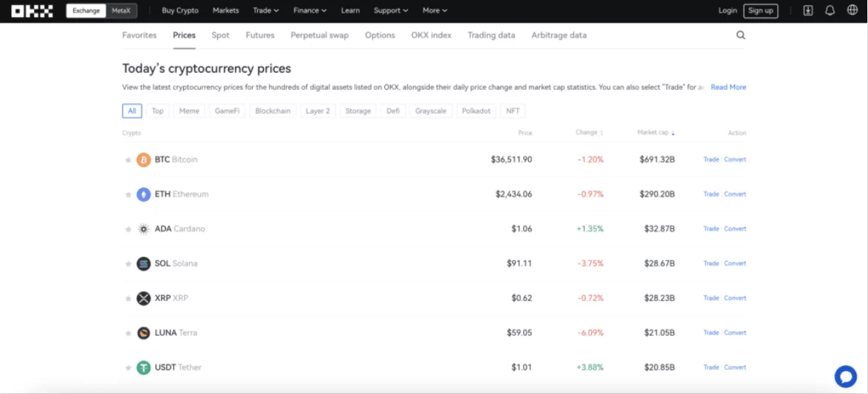The height and width of the screenshot is (394, 868).
Task: Sort by Market cap column
Action: pyautogui.click(x=655, y=133)
